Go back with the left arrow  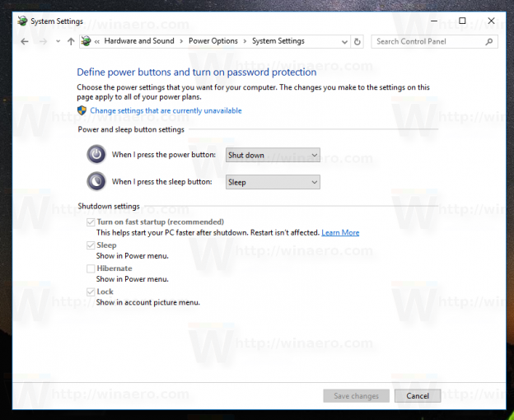(25, 42)
